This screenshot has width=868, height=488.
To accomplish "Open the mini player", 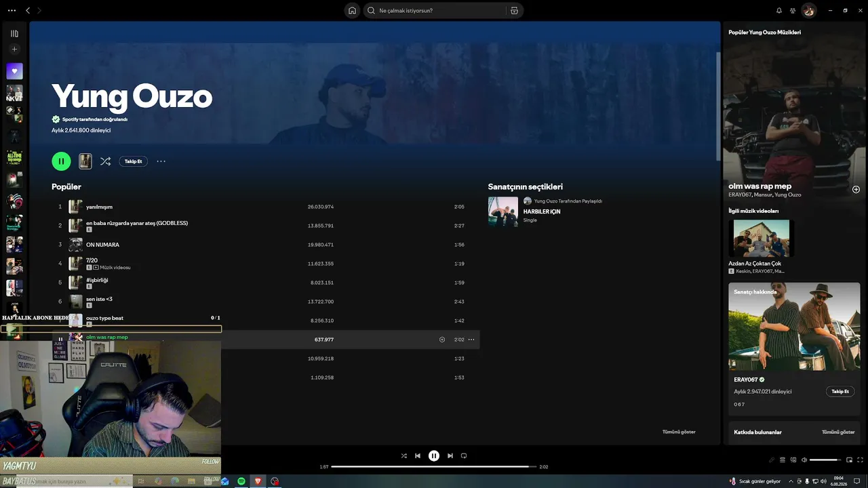I will coord(849,460).
